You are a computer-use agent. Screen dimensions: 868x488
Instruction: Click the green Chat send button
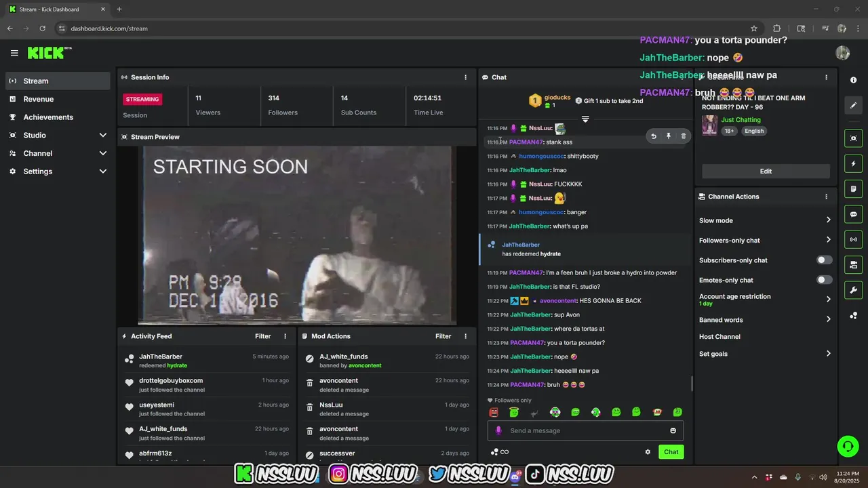[x=671, y=452]
